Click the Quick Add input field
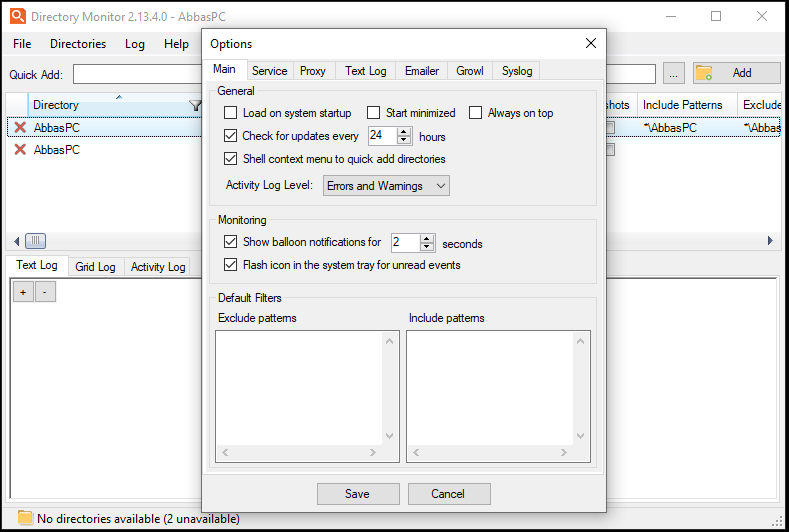789x532 pixels. pyautogui.click(x=137, y=74)
